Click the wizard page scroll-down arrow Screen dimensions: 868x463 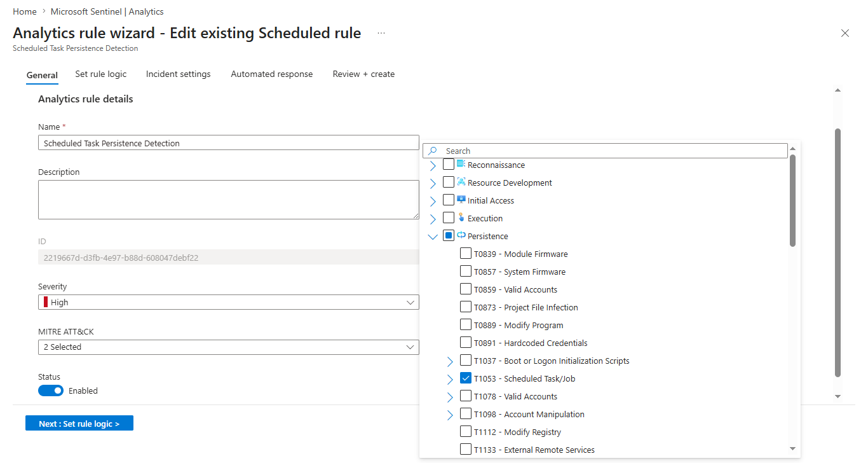837,396
